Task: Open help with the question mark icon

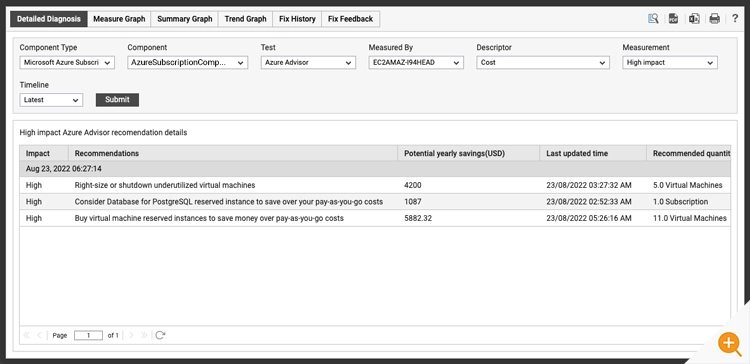Action: (x=735, y=19)
